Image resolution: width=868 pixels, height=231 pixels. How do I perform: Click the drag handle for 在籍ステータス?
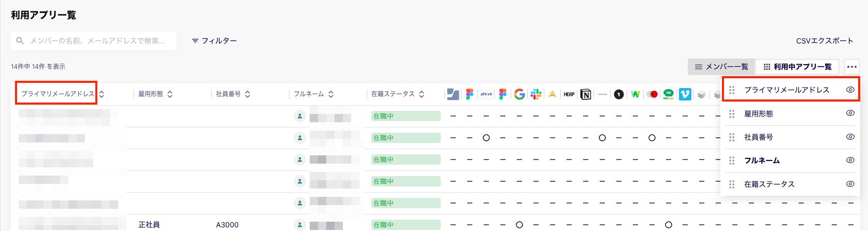732,184
